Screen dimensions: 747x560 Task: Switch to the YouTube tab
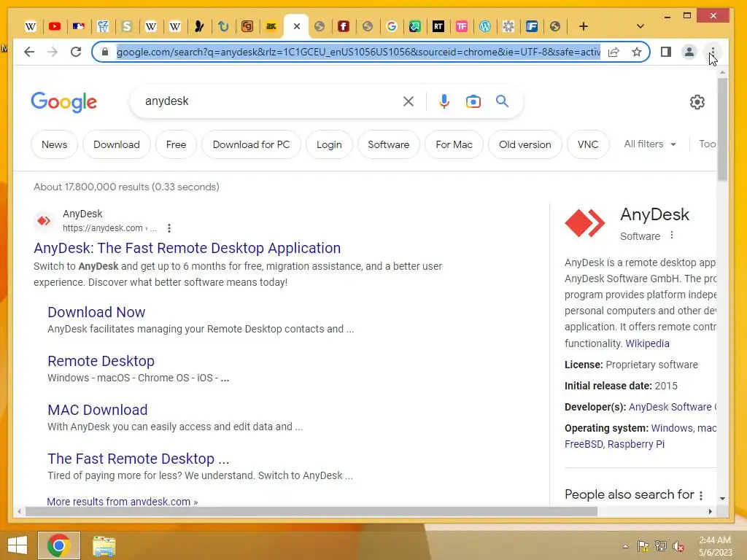click(x=55, y=27)
